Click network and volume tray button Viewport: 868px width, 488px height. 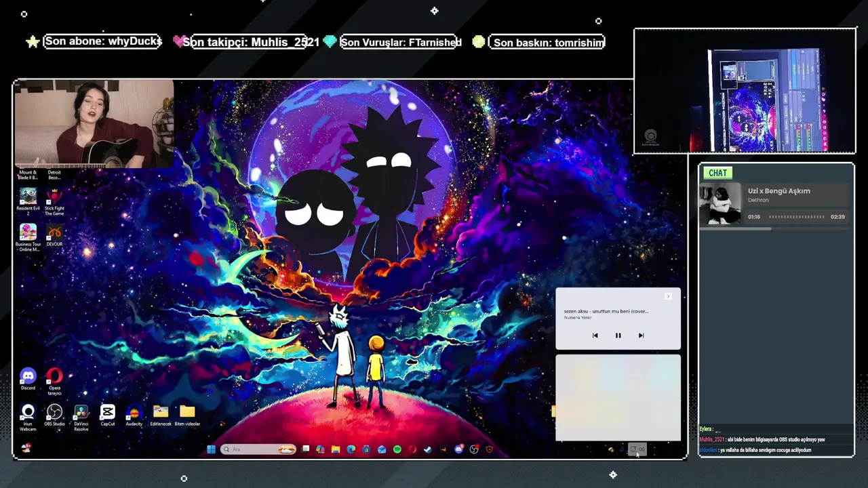[x=637, y=449]
